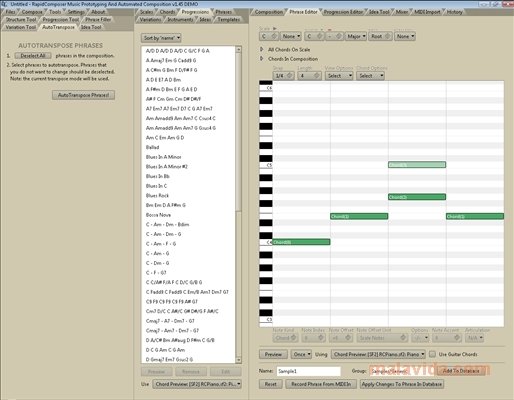Viewport: 514px width, 400px height.
Task: Adjust the Length 4 stepper knob
Action: pos(317,76)
